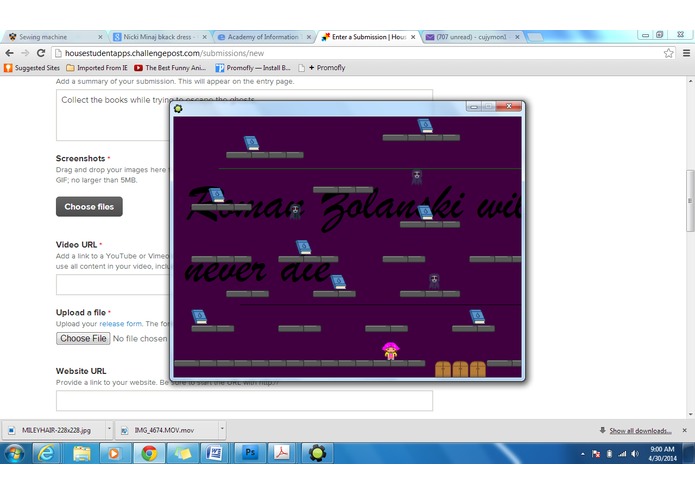Image resolution: width=695 pixels, height=494 pixels.
Task: Open Windows Media Player from the taskbar
Action: 114,453
